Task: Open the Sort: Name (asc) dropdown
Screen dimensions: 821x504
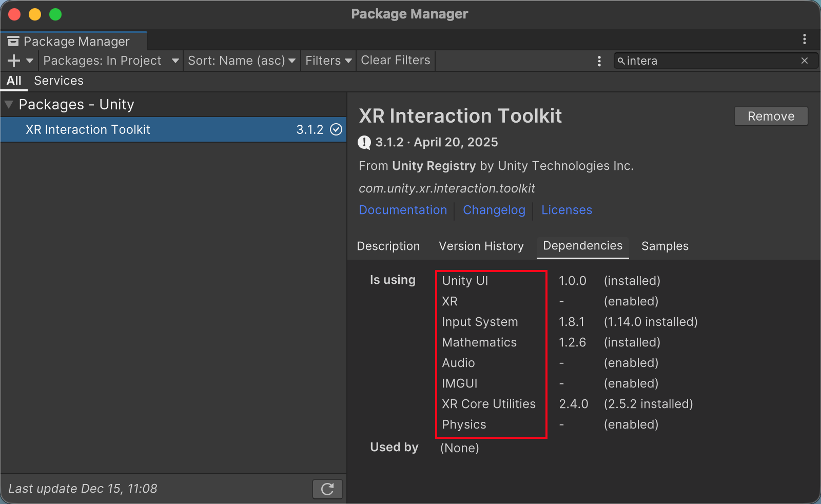Action: [241, 61]
